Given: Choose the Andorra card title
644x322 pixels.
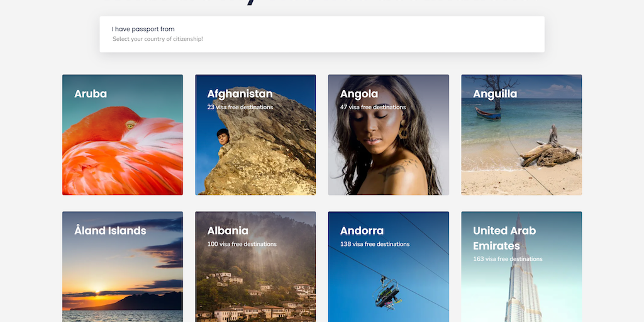Looking at the screenshot, I should (x=362, y=231).
